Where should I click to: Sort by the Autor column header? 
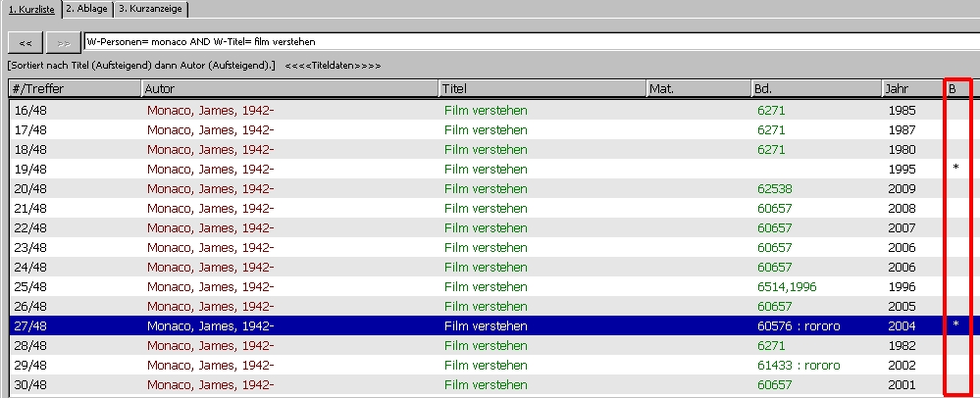[x=289, y=89]
